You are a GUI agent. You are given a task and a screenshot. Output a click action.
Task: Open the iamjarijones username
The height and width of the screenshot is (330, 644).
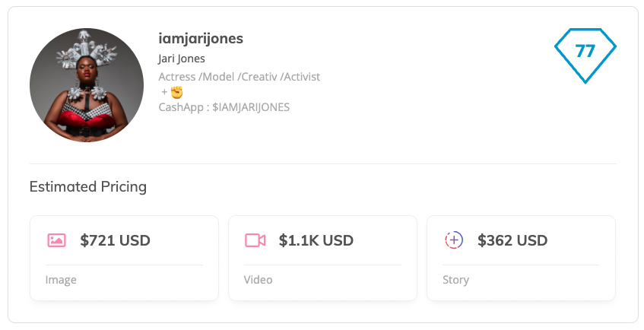tap(201, 39)
